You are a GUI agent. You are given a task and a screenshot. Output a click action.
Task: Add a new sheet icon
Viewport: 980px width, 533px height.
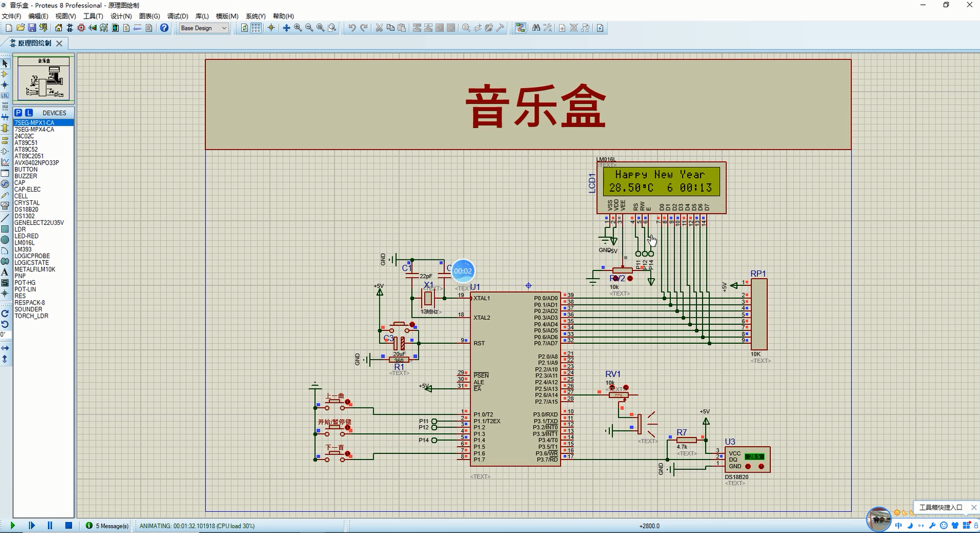[562, 28]
